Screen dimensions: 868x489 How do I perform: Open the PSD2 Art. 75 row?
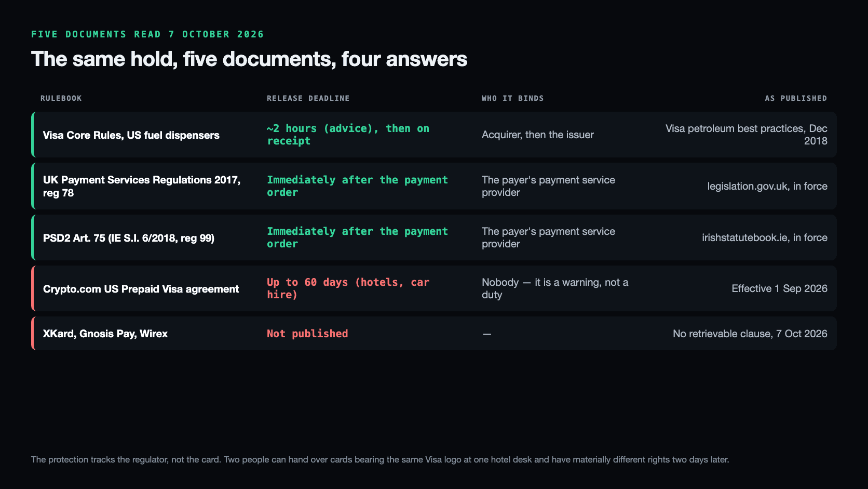tap(434, 237)
